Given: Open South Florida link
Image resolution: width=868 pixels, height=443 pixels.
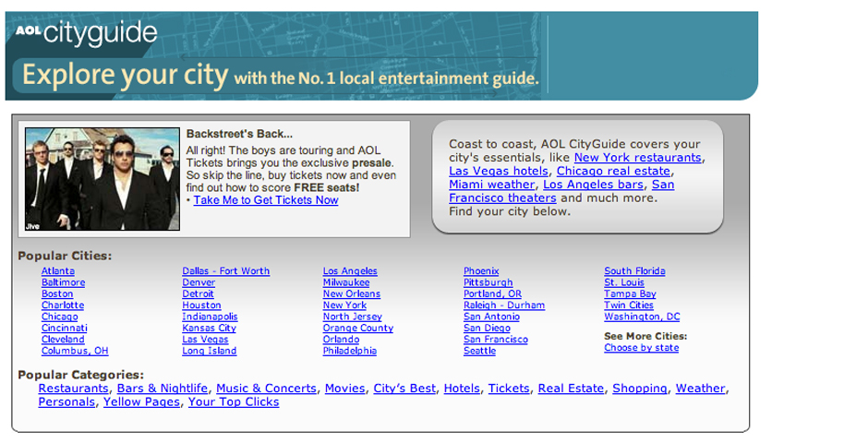Looking at the screenshot, I should 634,271.
